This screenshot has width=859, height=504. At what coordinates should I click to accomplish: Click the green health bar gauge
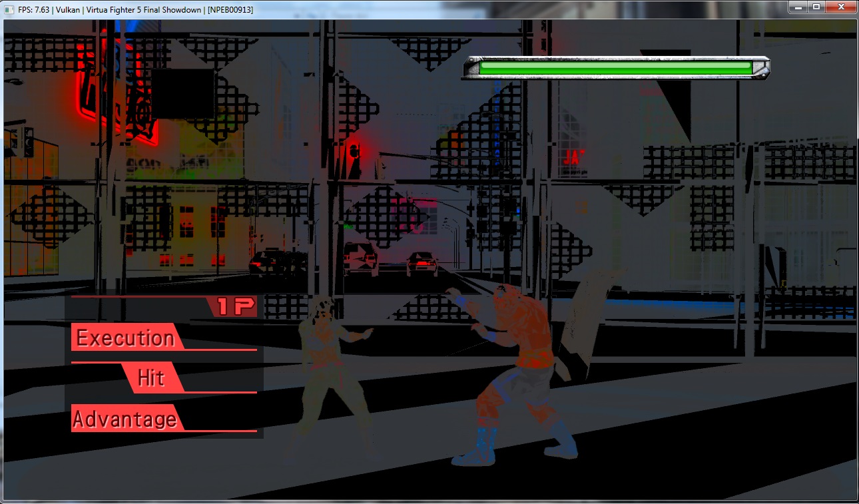[x=617, y=68]
